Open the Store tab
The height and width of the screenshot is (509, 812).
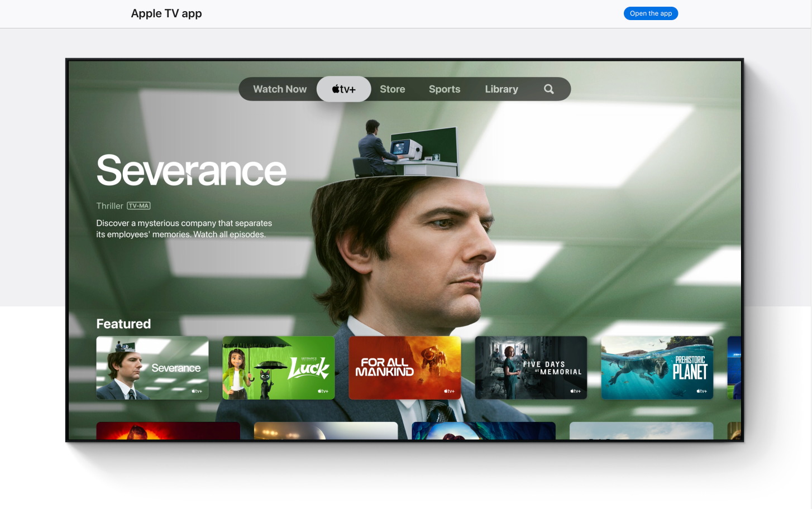point(393,89)
